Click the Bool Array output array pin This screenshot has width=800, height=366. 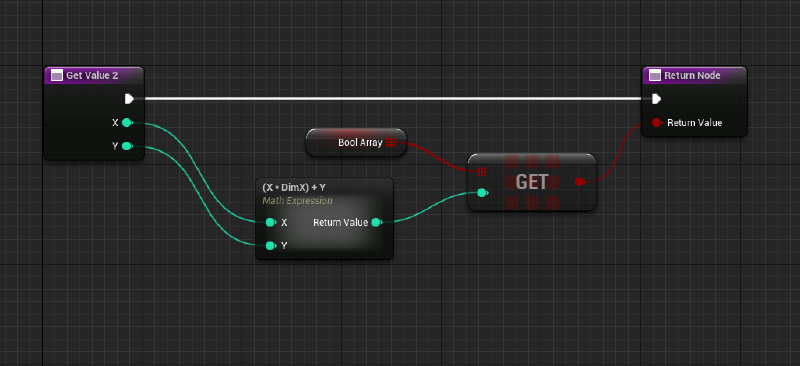tap(390, 142)
